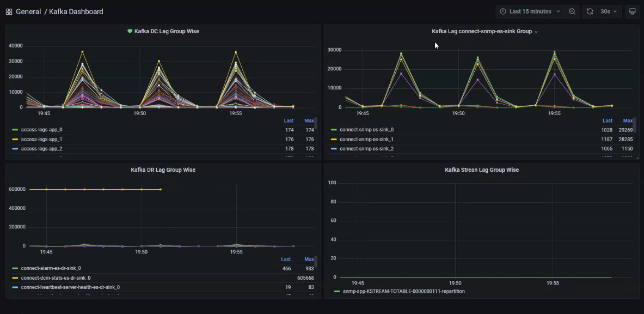
Task: Toggle the connect-snmp-es-sink_2 series label
Action: coord(366,149)
